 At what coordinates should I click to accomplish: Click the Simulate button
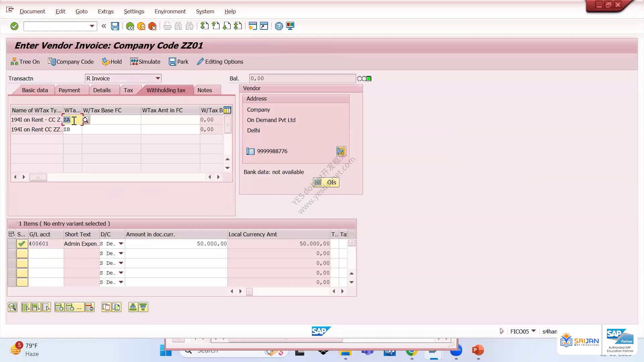pos(145,62)
